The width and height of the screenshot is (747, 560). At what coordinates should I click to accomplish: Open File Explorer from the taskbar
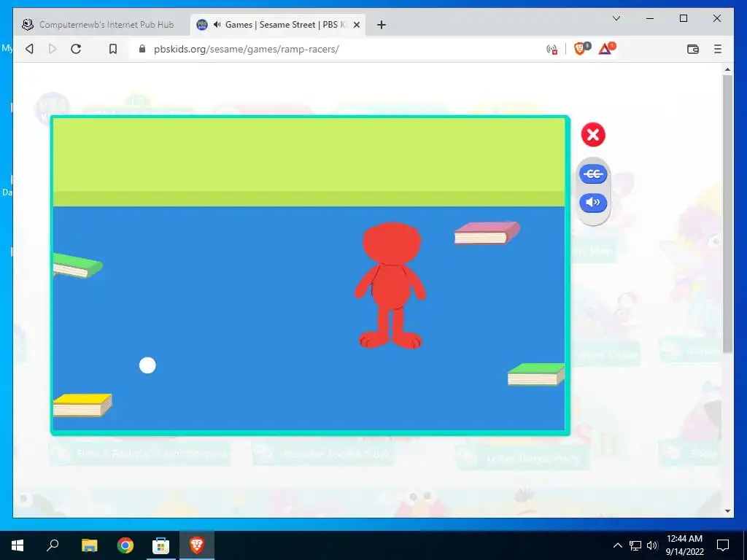coord(89,545)
